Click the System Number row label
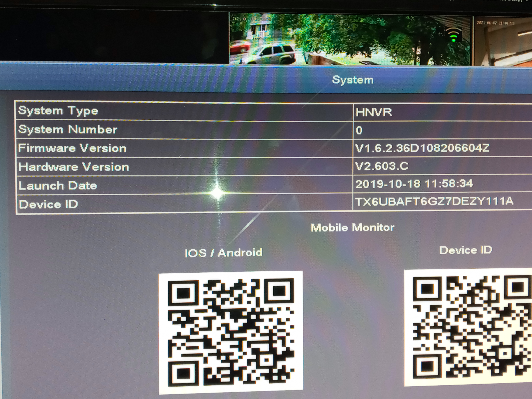 pyautogui.click(x=68, y=130)
